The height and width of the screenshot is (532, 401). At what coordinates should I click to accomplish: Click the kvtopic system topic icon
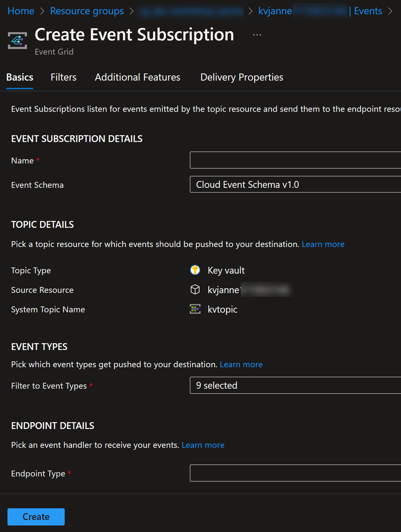coord(195,309)
